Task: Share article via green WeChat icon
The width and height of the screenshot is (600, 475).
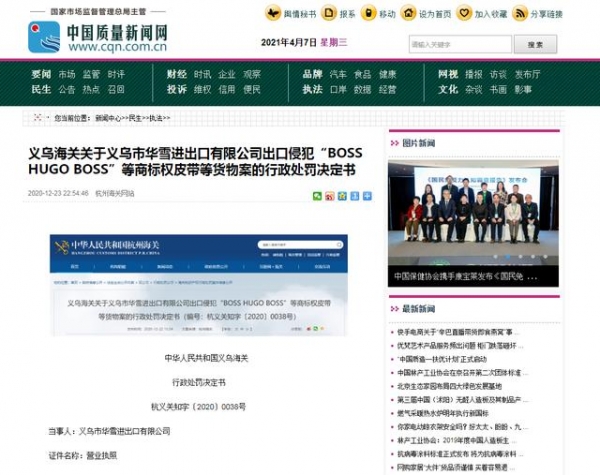Action: click(317, 196)
